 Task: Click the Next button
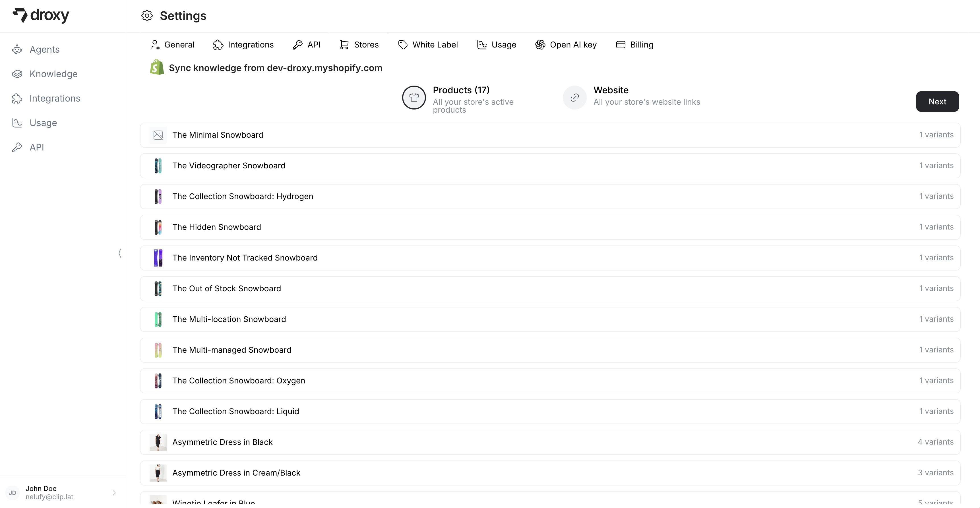(937, 101)
